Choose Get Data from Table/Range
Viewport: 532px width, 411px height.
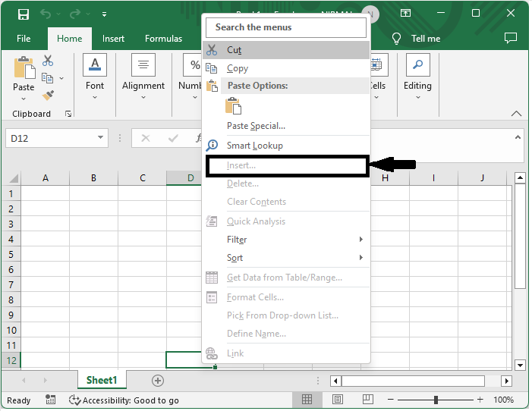point(286,278)
